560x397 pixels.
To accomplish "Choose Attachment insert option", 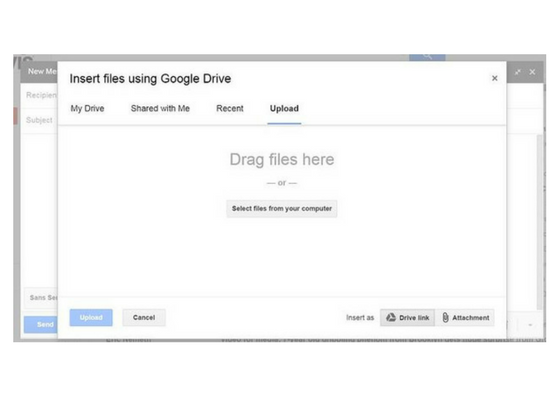I will (x=465, y=317).
